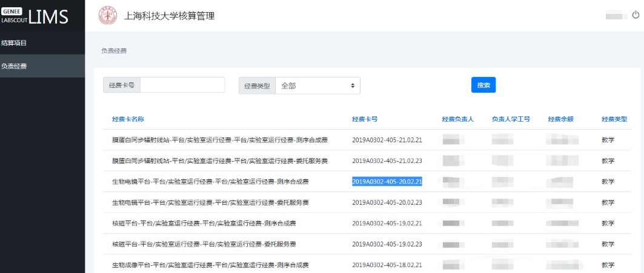The height and width of the screenshot is (273, 644).
Task: Click the 经费余额 column header
Action: 560,119
